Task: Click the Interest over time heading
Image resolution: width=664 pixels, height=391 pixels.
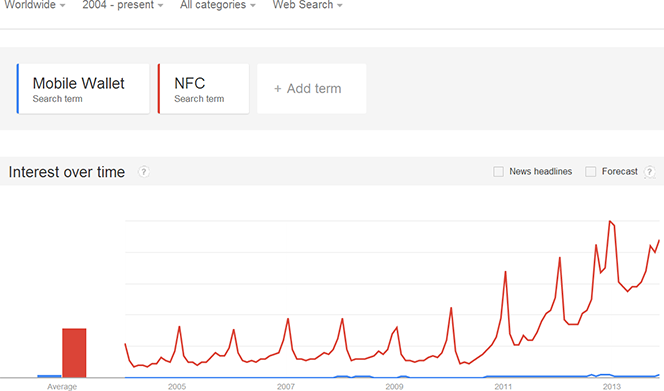Action: 67,172
